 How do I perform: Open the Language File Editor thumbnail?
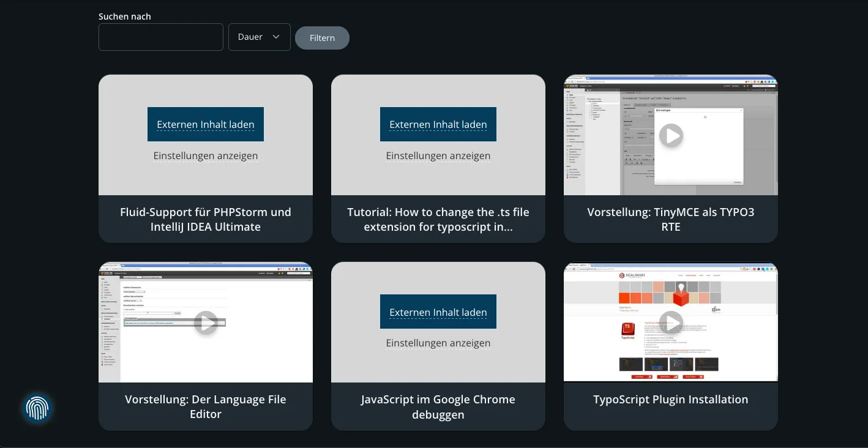206,323
